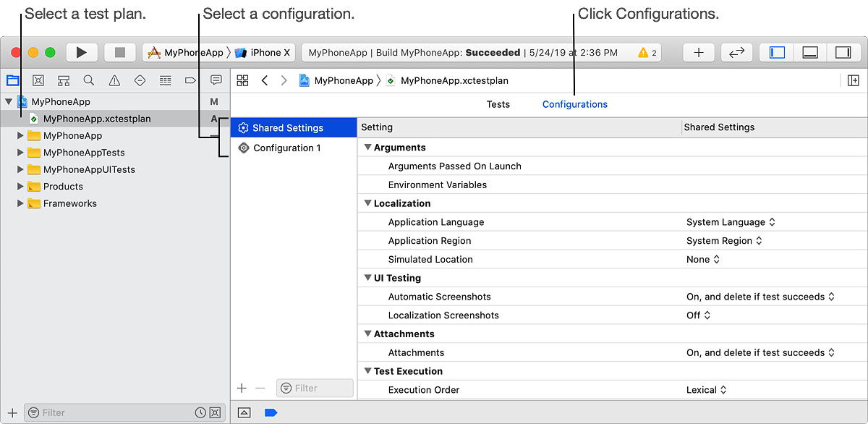The width and height of the screenshot is (868, 424).
Task: Select MyPhoneApp.xctestplan in navigator
Action: point(97,119)
